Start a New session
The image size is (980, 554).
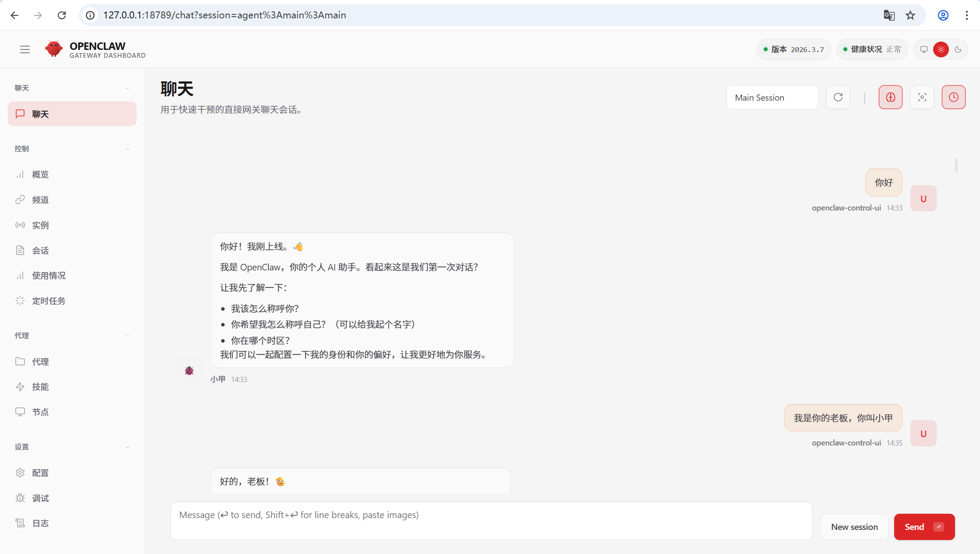pos(854,527)
